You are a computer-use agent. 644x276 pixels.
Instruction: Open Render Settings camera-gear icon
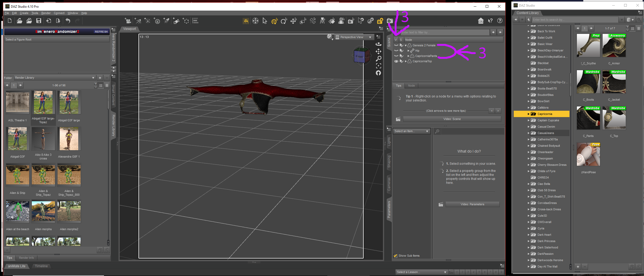pos(380,21)
